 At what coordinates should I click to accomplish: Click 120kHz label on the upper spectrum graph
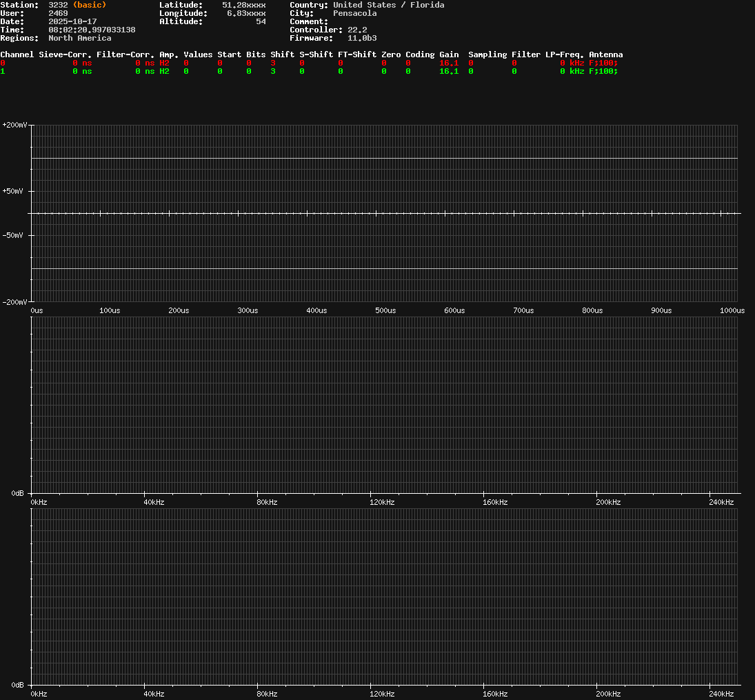coord(382,502)
